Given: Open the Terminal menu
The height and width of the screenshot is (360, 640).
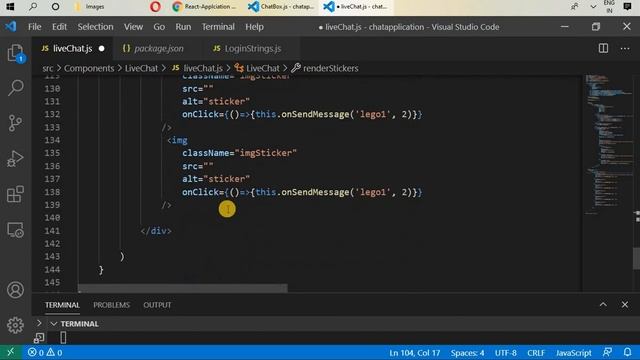Looking at the screenshot, I should (218, 27).
